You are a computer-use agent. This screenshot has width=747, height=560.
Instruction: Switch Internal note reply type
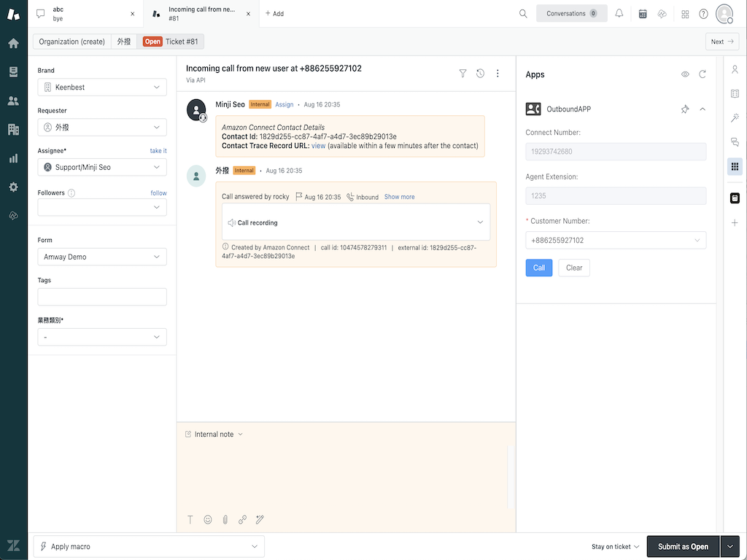click(214, 435)
